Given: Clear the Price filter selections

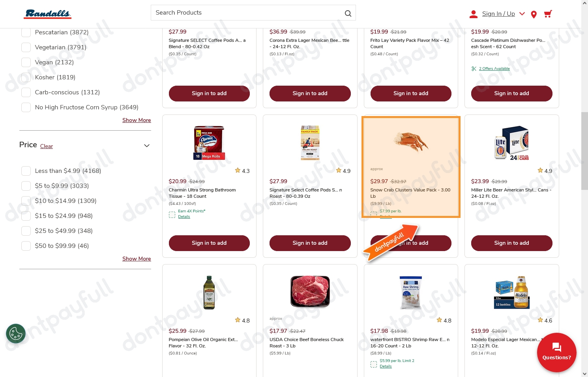Looking at the screenshot, I should point(47,146).
